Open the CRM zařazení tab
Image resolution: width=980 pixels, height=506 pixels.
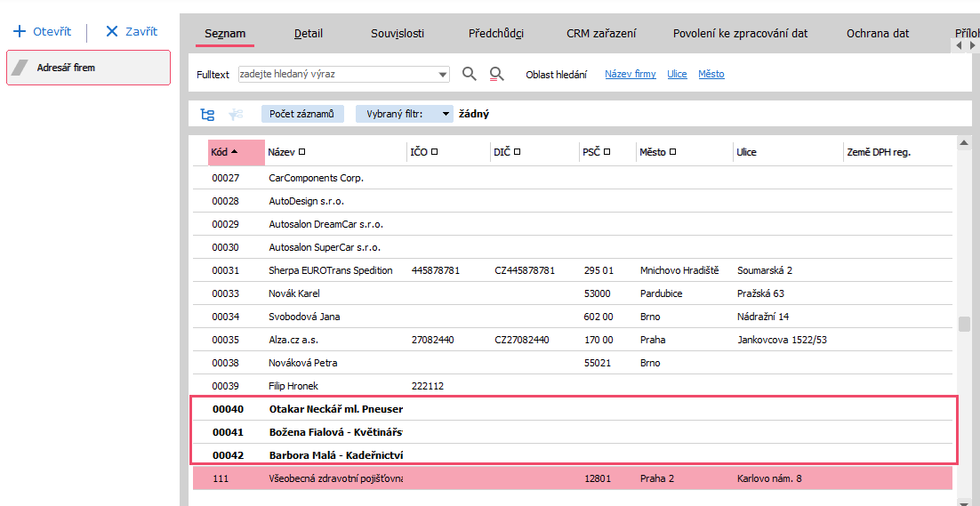[601, 34]
